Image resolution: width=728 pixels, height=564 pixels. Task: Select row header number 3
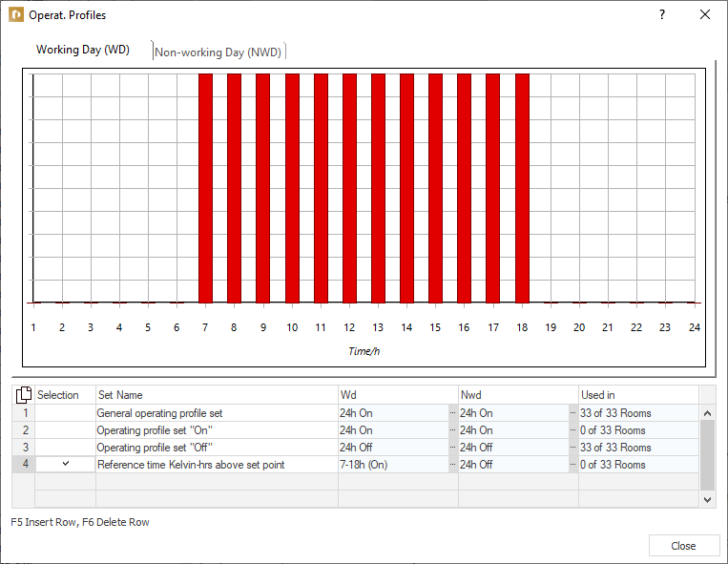click(24, 447)
